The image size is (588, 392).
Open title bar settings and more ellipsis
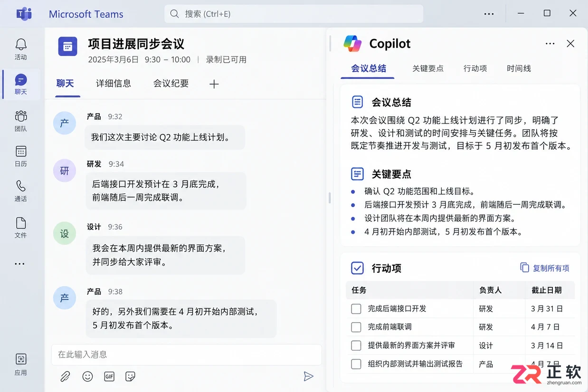tap(489, 14)
